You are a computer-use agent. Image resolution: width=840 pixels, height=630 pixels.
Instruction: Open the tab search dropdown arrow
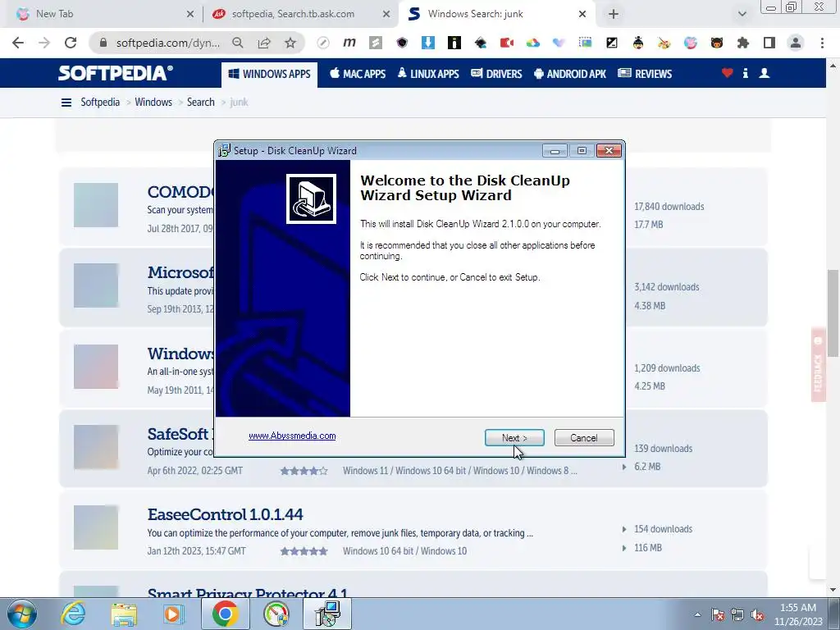pyautogui.click(x=742, y=14)
